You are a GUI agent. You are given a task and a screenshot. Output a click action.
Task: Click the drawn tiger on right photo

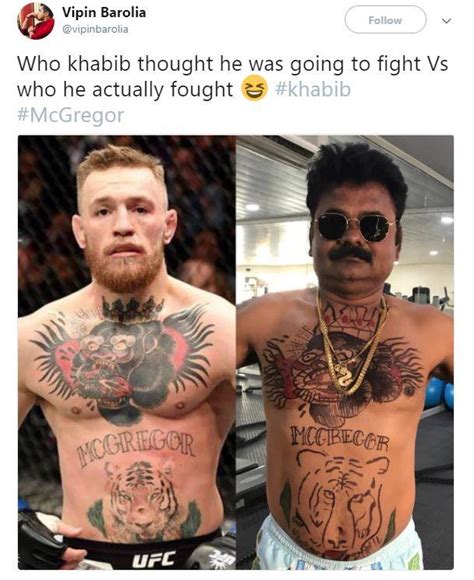340,503
